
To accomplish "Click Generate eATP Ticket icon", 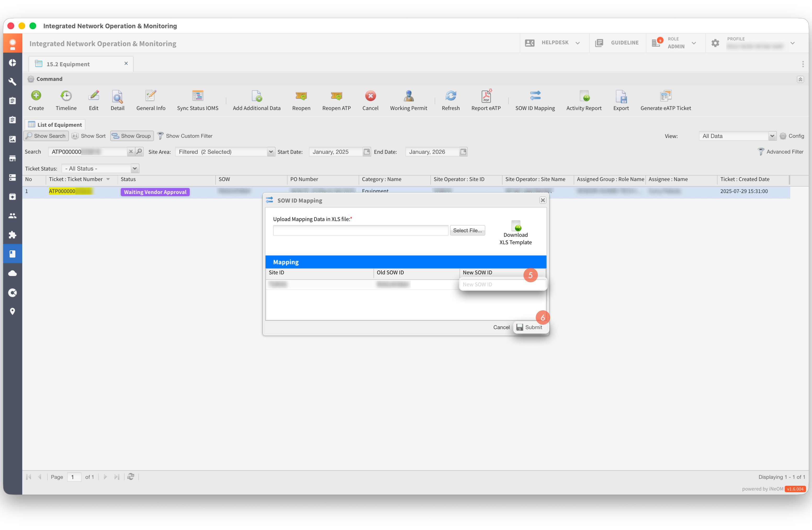I will tap(665, 96).
